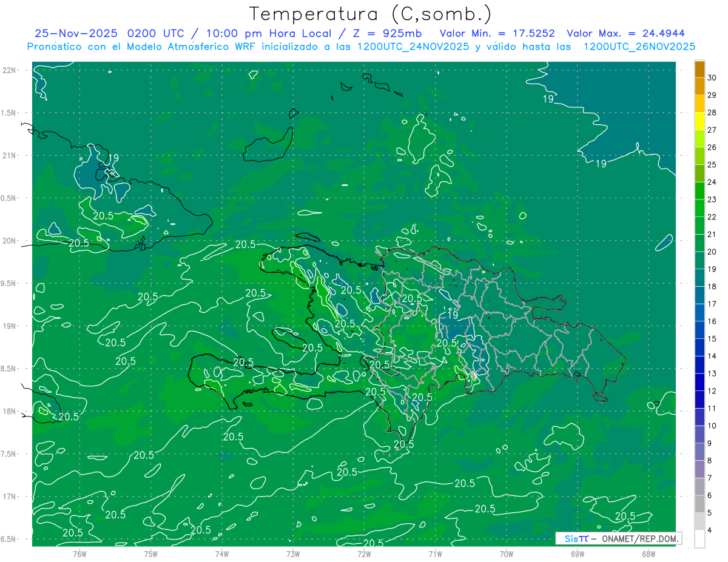This screenshot has width=728, height=562.
Task: Pick the blue swatch between 12 and 13
Action: [699, 382]
